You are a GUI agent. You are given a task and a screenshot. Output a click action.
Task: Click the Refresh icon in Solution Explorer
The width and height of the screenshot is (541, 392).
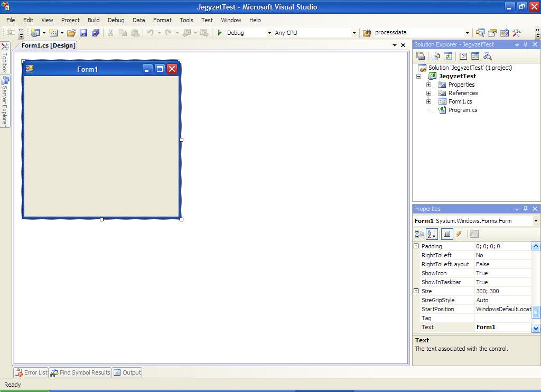tap(448, 56)
